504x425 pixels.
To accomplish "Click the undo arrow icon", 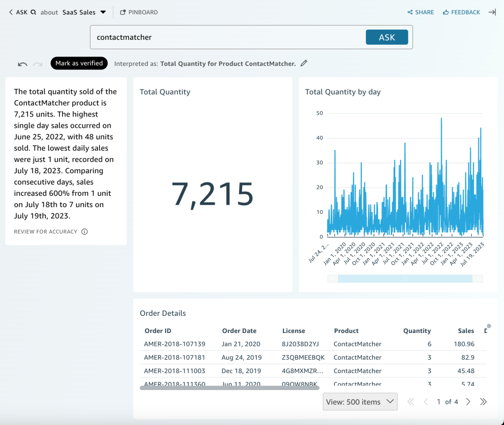I will [x=22, y=64].
